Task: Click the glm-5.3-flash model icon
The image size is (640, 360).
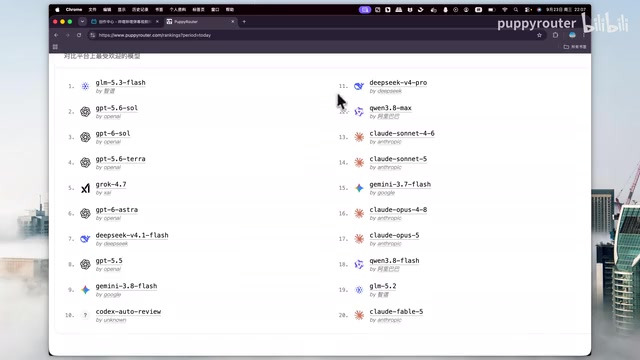Action: click(85, 86)
